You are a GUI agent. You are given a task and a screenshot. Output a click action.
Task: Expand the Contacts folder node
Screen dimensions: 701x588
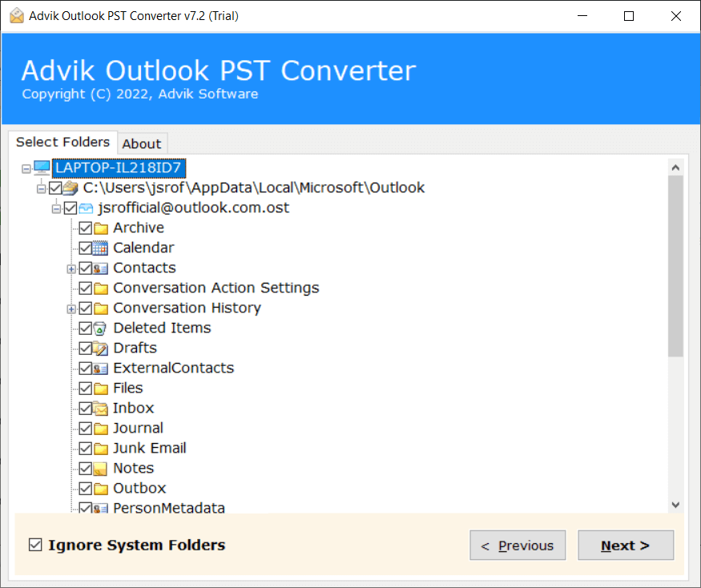pos(71,269)
